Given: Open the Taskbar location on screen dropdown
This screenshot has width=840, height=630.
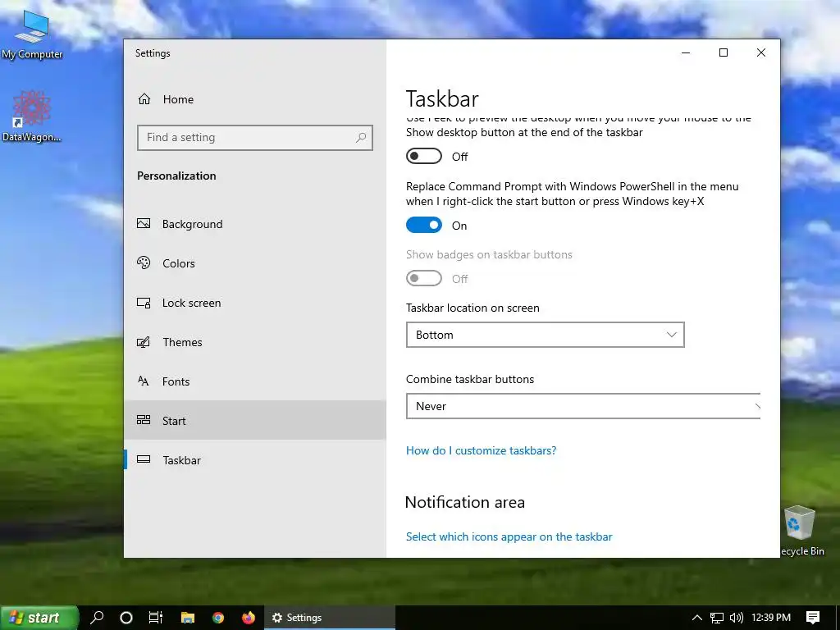Looking at the screenshot, I should 545,335.
